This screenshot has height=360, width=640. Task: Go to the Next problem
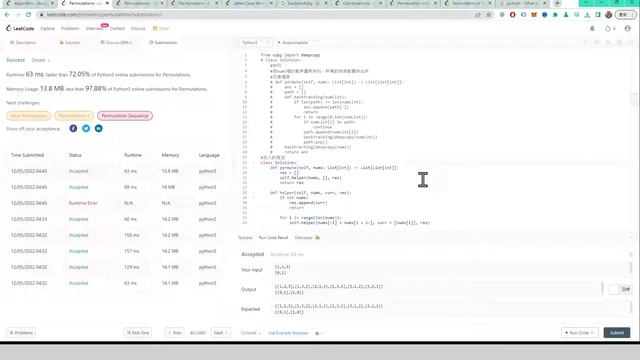[x=221, y=333]
